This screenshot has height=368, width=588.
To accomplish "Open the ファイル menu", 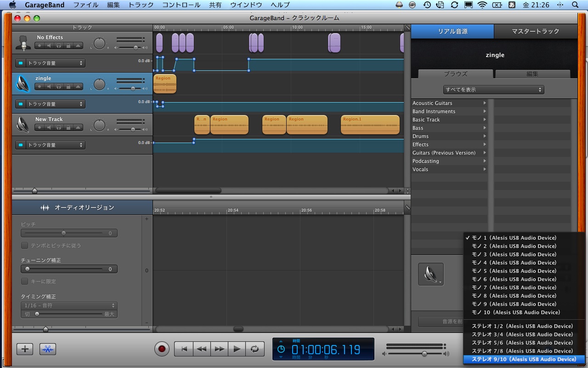I will tap(86, 5).
